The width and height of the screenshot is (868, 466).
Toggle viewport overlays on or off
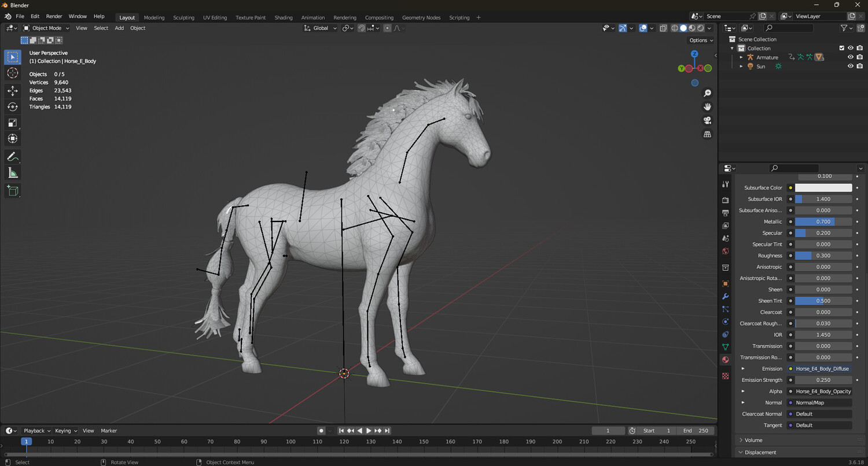[x=643, y=28]
